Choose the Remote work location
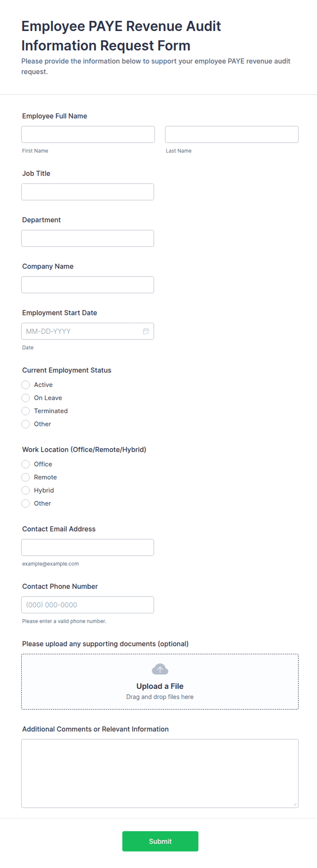The height and width of the screenshot is (868, 317). click(26, 477)
